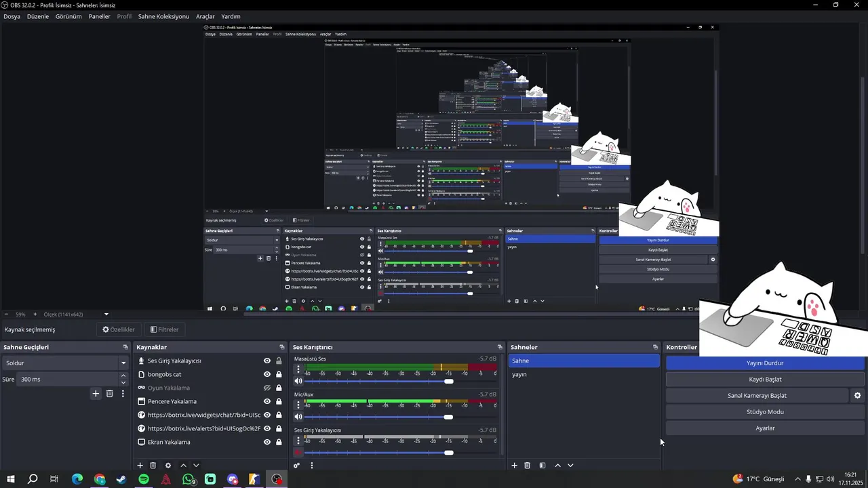The height and width of the screenshot is (488, 868).
Task: Hide the bongobs cat source
Action: [267, 374]
